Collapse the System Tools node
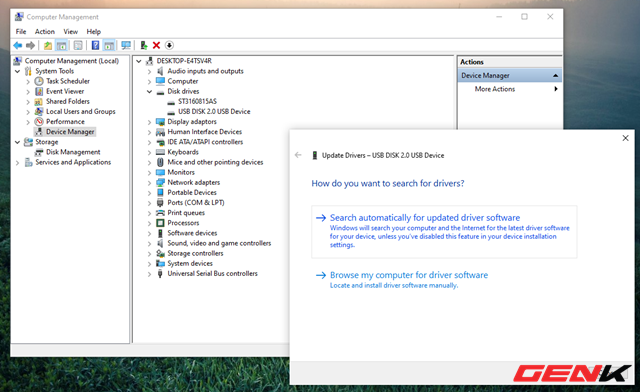 pos(18,71)
